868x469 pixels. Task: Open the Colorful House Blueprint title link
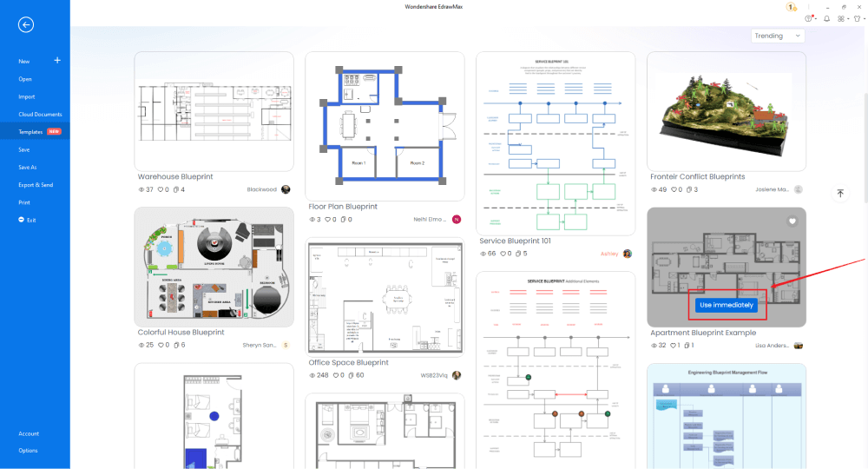pos(181,333)
